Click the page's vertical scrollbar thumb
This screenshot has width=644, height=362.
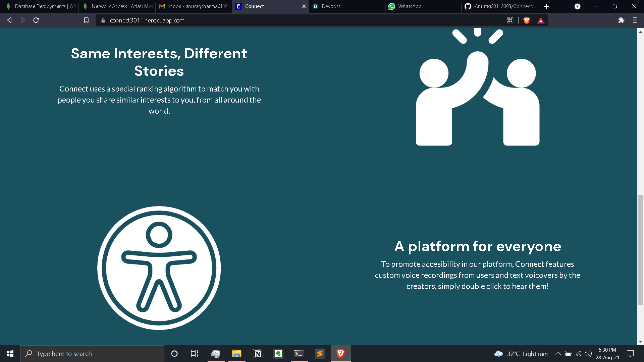click(x=640, y=250)
